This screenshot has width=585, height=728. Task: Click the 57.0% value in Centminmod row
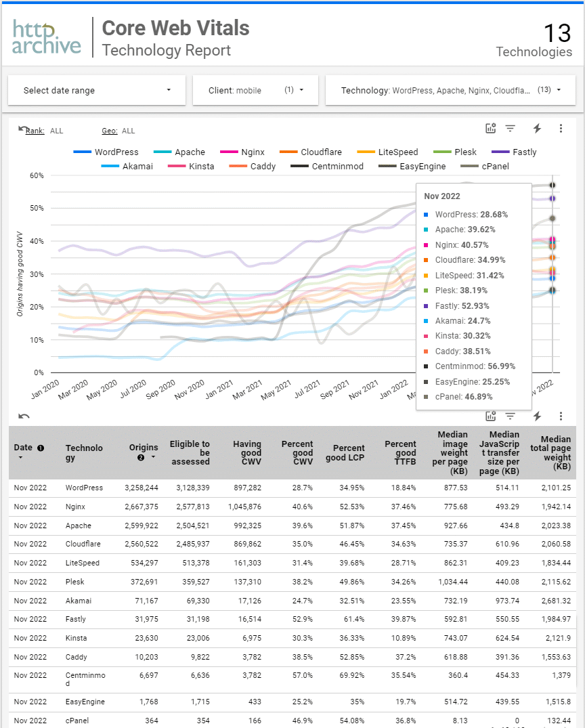(303, 675)
